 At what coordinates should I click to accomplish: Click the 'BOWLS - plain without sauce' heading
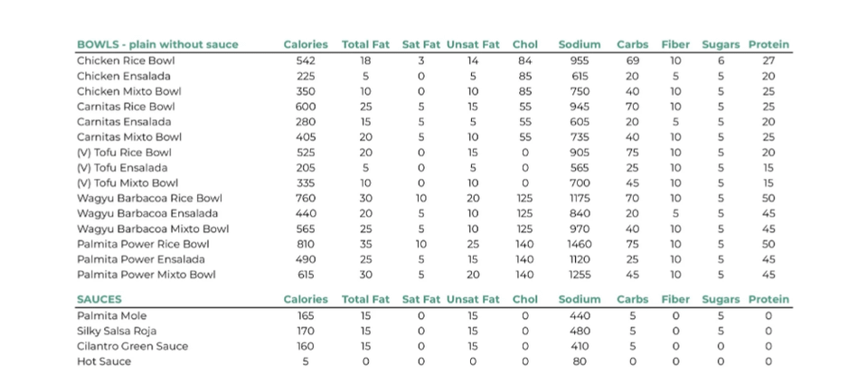click(157, 45)
